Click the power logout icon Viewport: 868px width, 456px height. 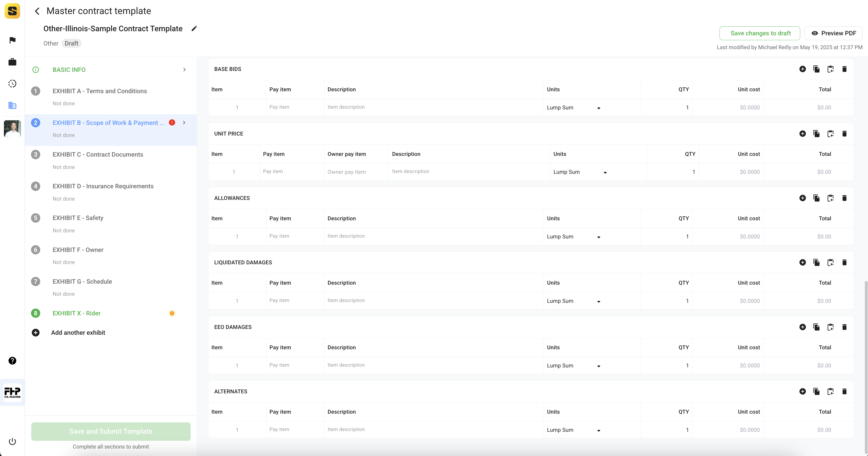click(x=12, y=441)
